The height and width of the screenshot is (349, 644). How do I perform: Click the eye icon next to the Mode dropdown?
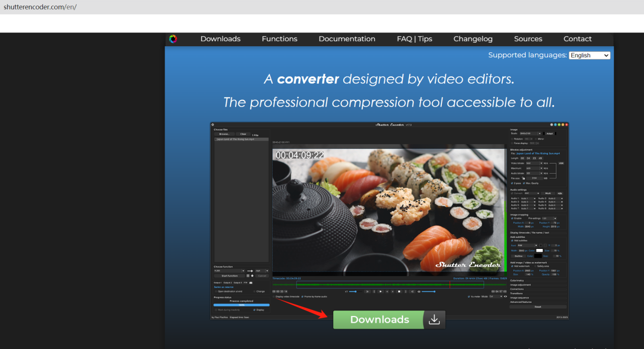click(x=505, y=296)
